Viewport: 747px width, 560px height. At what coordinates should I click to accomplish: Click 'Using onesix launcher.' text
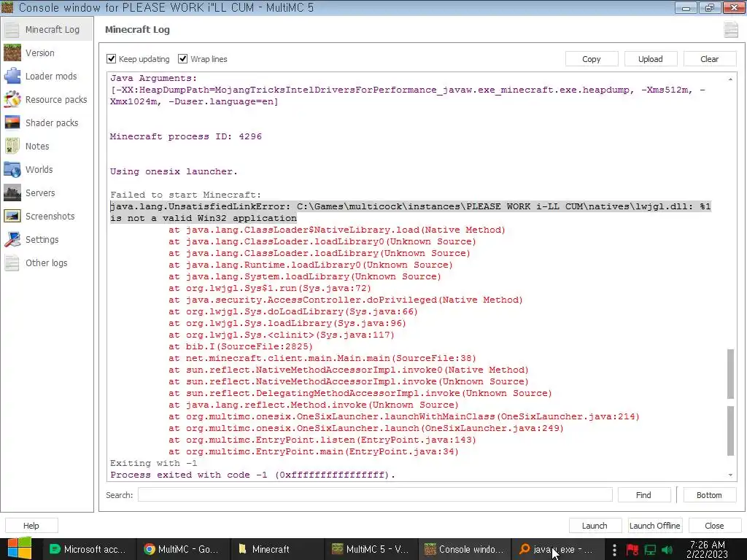(174, 171)
